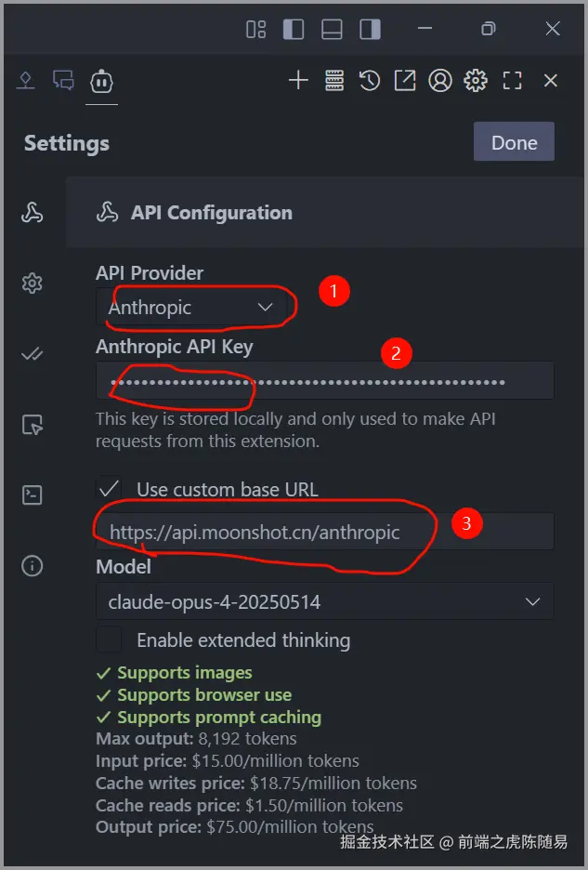
Task: Open in editor using the pop-out icon
Action: point(404,81)
